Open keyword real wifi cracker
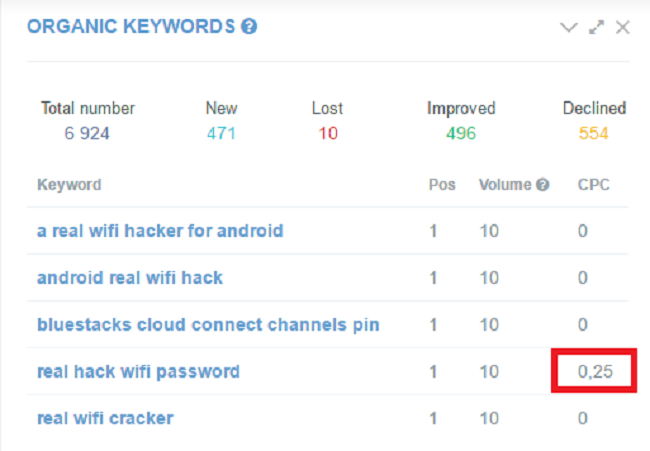 (105, 418)
